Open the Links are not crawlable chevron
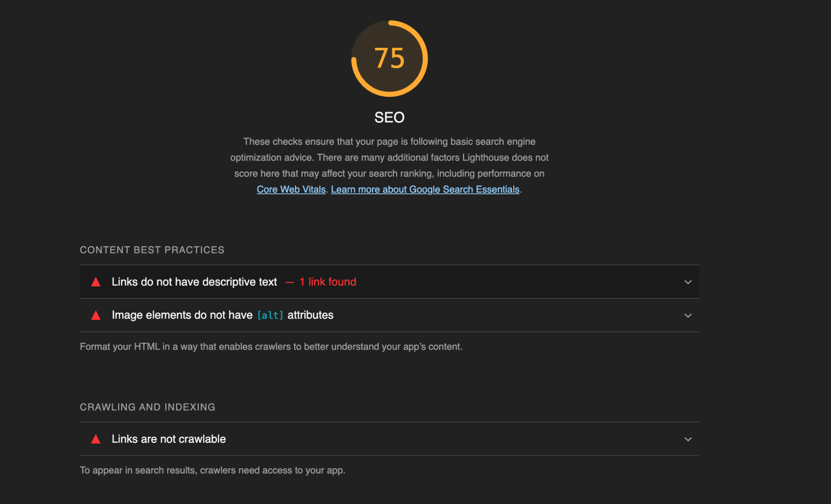831x504 pixels. tap(688, 439)
